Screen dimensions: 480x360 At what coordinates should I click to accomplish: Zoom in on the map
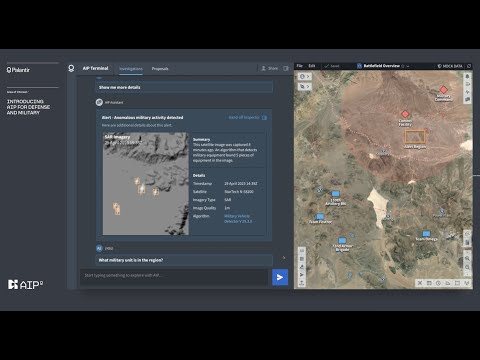click(467, 258)
